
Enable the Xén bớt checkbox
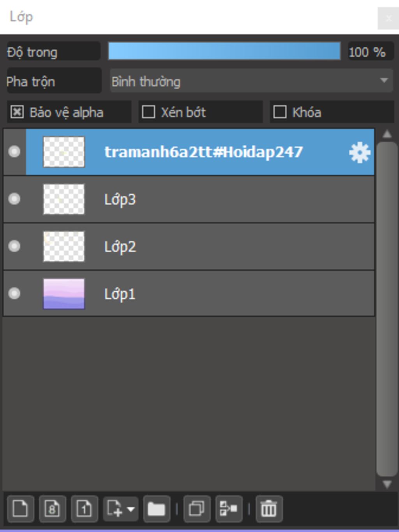coord(148,112)
